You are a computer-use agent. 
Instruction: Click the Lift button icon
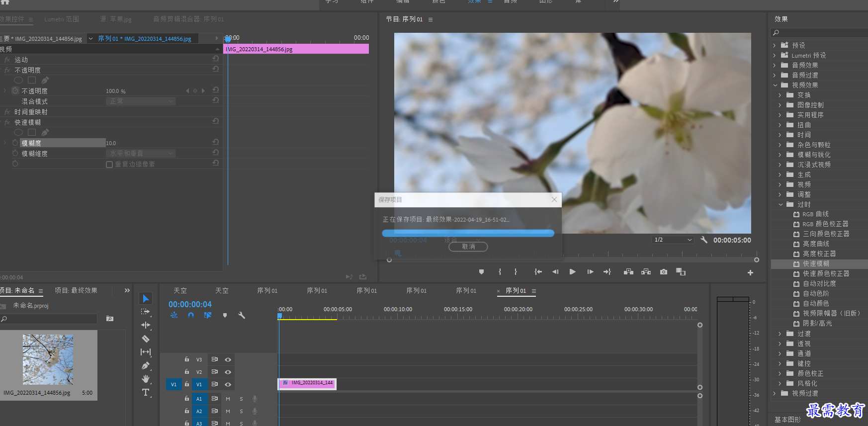click(x=628, y=272)
